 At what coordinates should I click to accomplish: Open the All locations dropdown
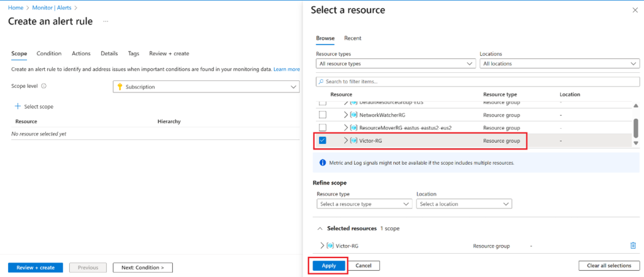tap(559, 63)
